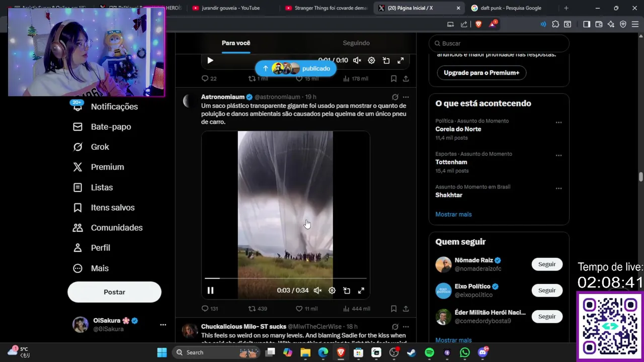Play the top video in the feed

pos(210,60)
